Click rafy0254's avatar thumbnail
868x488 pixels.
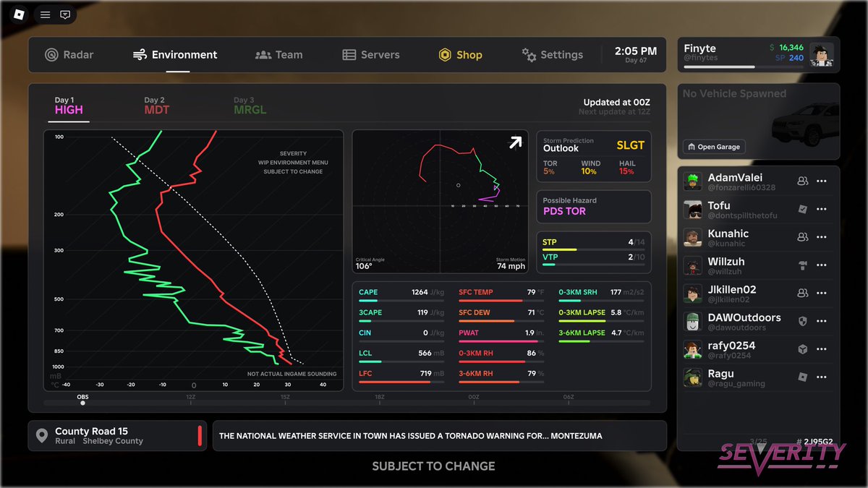click(x=693, y=350)
